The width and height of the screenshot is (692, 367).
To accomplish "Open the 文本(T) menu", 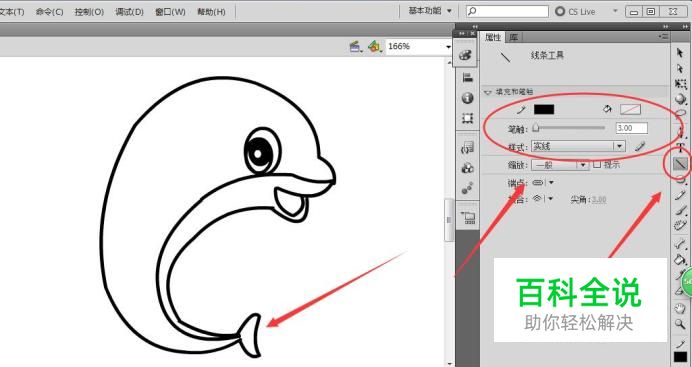I will point(12,12).
